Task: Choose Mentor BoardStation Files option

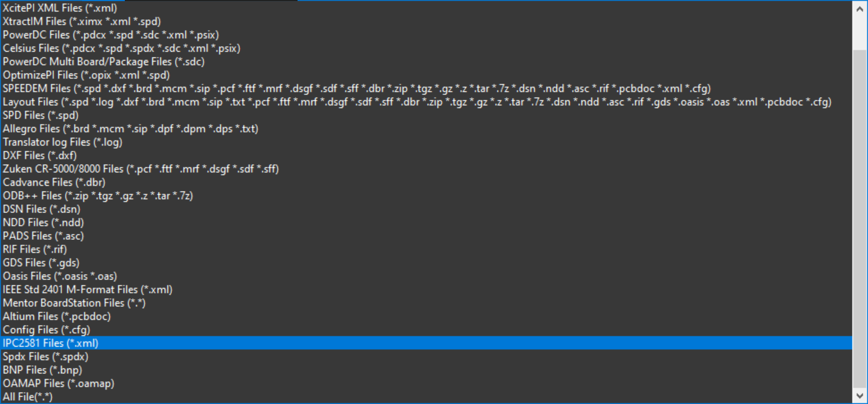Action: 74,303
